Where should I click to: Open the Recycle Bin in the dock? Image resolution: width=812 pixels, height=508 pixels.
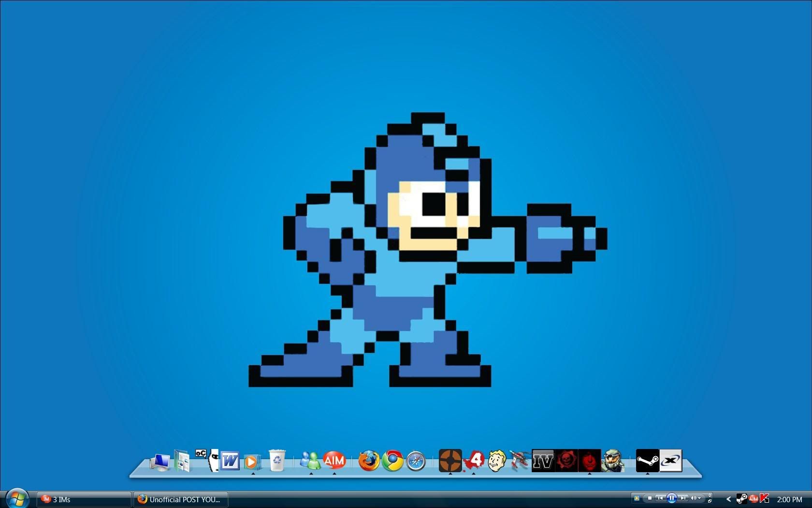pyautogui.click(x=277, y=460)
